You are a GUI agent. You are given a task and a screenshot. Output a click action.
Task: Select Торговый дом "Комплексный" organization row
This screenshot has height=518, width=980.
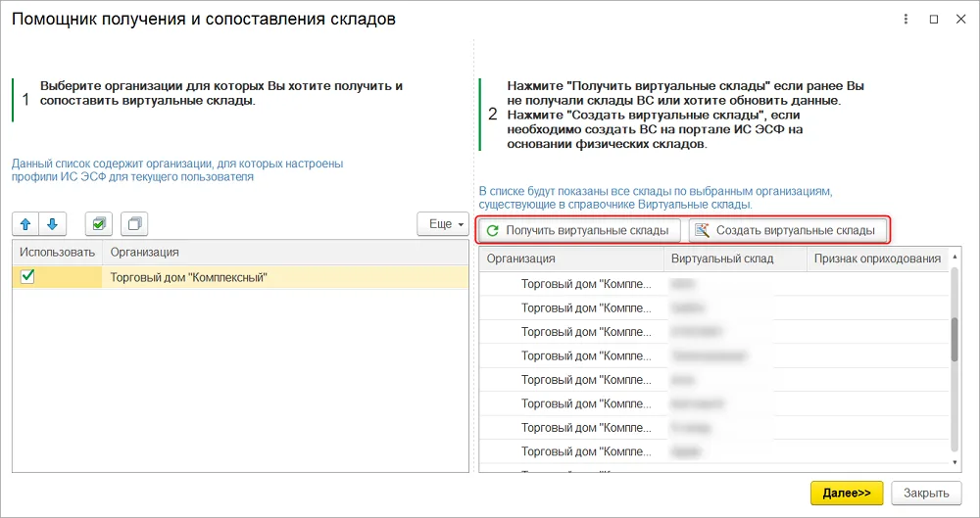[x=240, y=277]
